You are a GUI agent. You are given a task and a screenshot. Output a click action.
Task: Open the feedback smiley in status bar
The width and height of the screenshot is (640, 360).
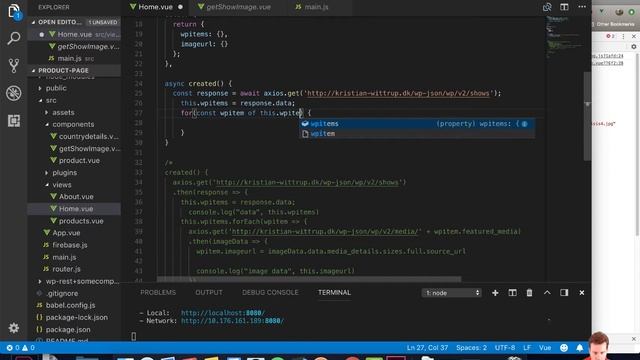point(564,348)
